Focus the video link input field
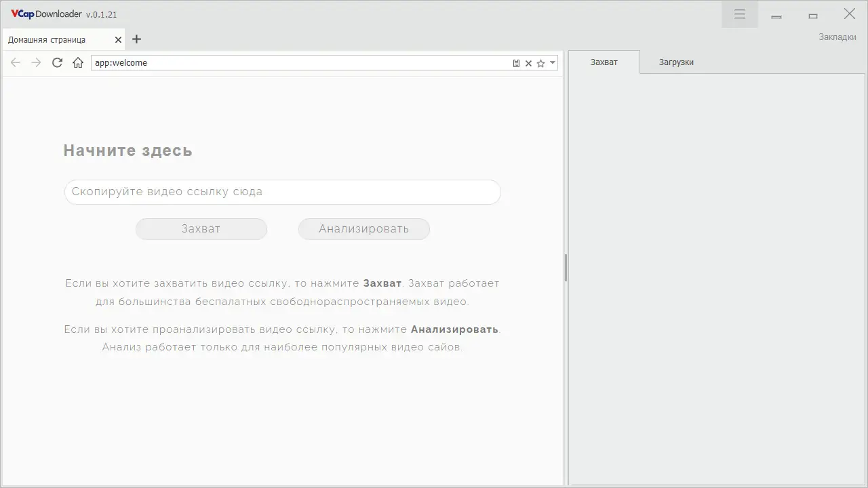Screen dimensions: 868x488 283,192
